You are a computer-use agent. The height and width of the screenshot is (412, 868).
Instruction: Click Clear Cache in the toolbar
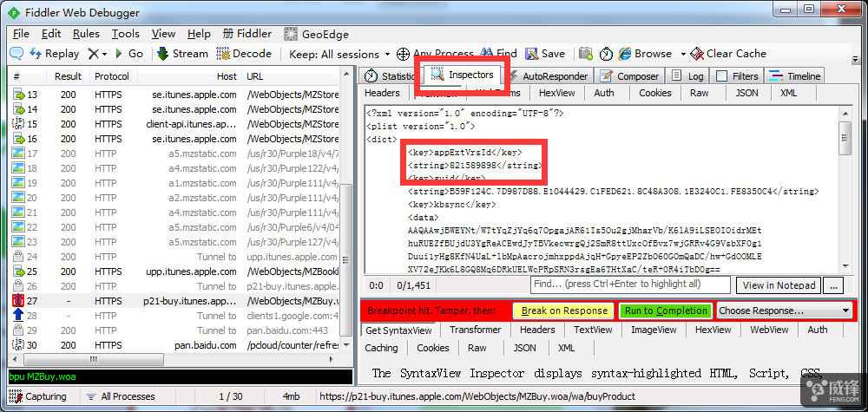coord(728,54)
